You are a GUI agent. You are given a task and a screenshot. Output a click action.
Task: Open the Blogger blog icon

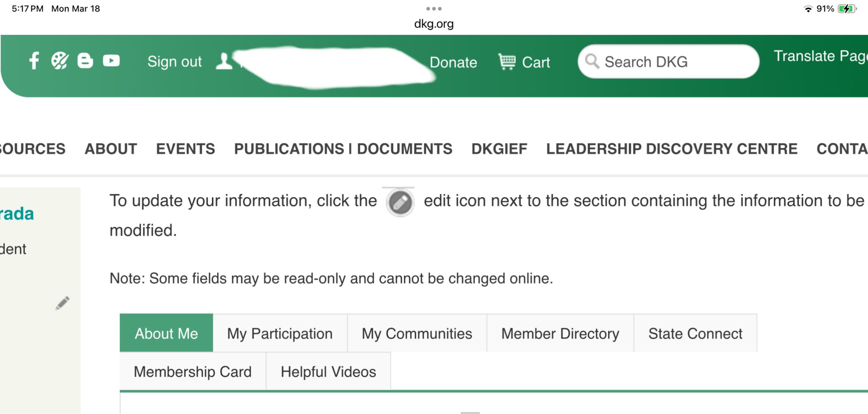click(85, 61)
